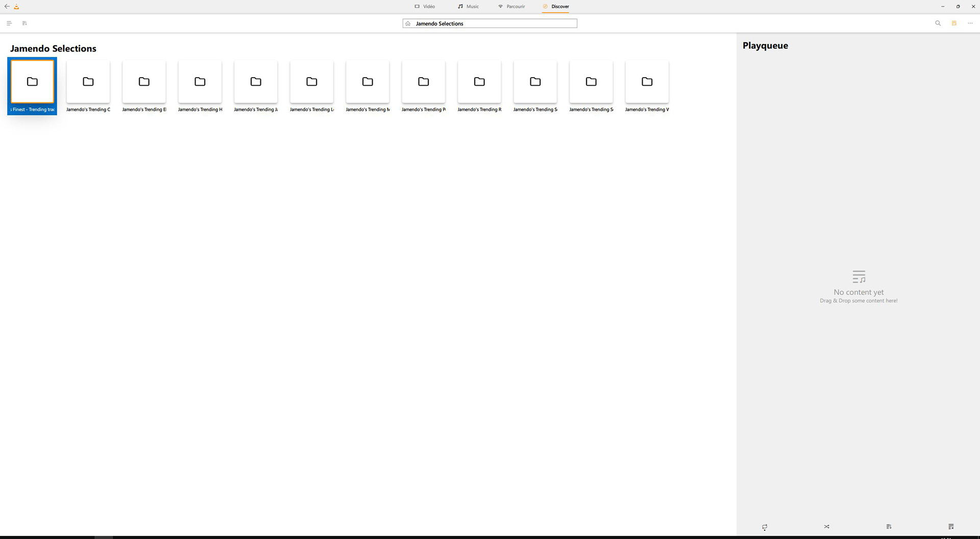Image resolution: width=980 pixels, height=539 pixels.
Task: Open the list view icon at top left
Action: point(9,23)
